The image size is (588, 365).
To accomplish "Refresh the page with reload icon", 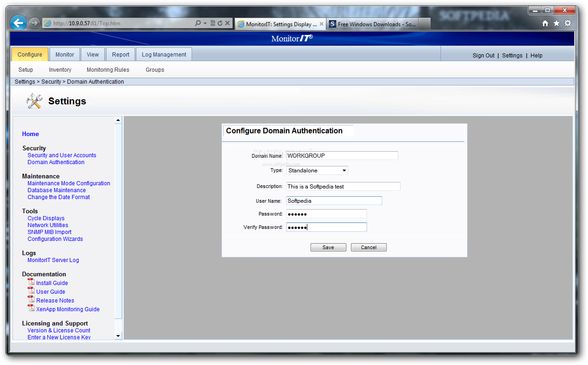I will coord(220,23).
